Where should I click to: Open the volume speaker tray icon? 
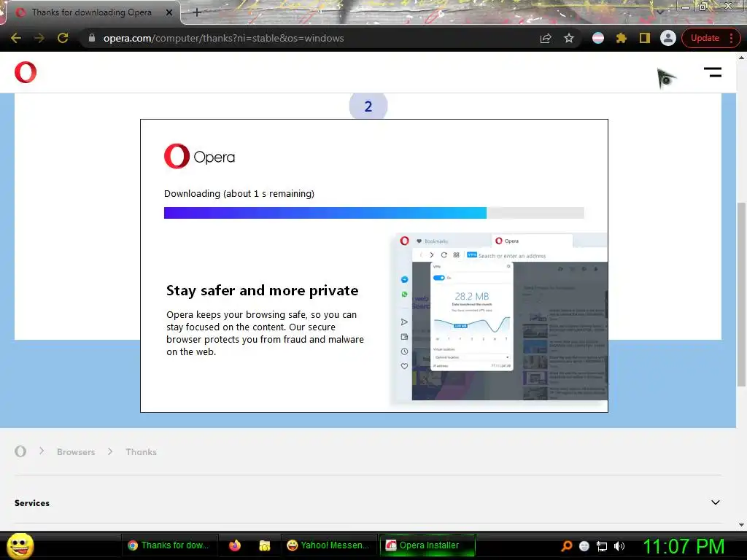(619, 546)
